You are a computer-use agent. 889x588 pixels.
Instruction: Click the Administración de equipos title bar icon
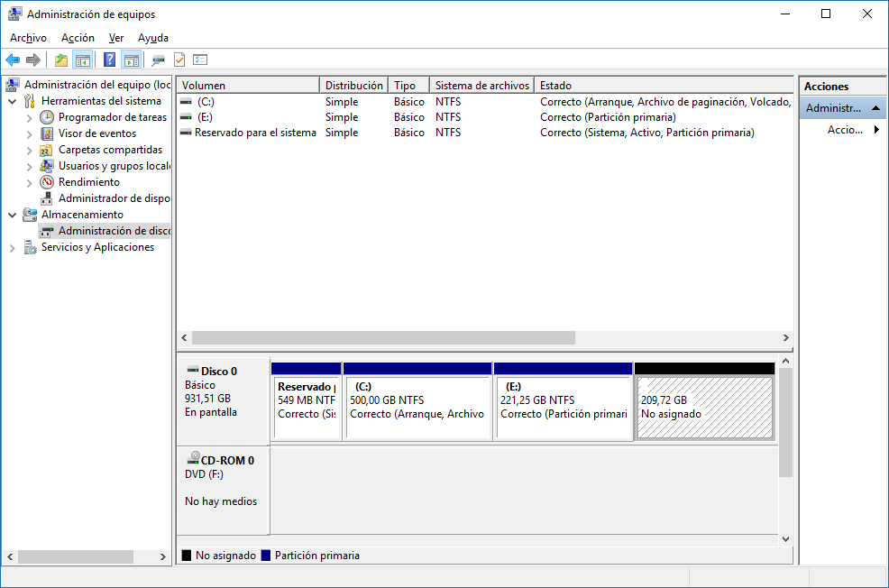pyautogui.click(x=14, y=14)
